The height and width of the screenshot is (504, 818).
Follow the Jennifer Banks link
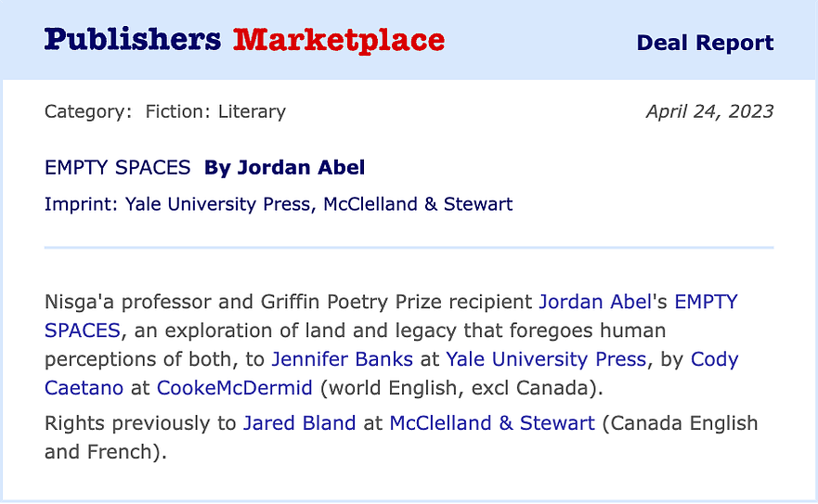pos(343,359)
